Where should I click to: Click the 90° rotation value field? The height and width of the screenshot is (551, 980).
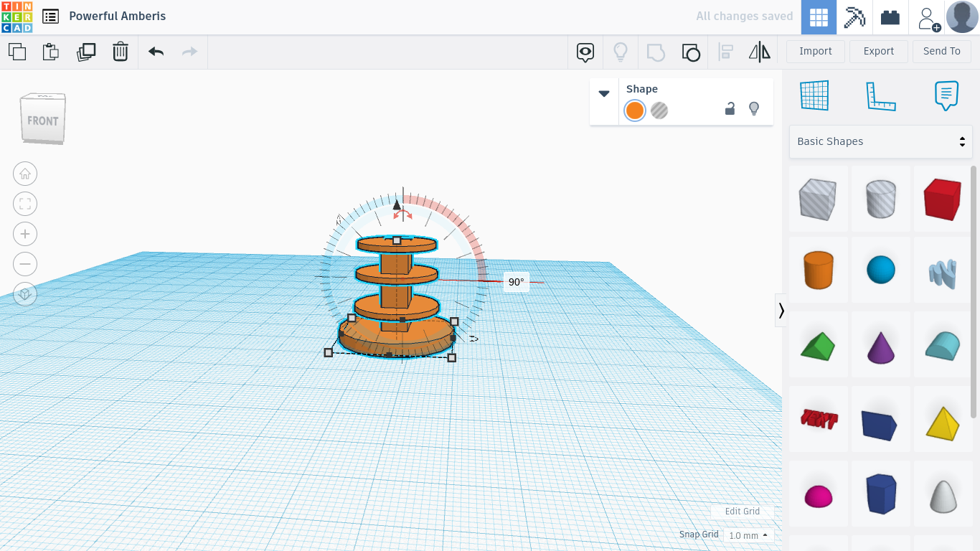(517, 282)
